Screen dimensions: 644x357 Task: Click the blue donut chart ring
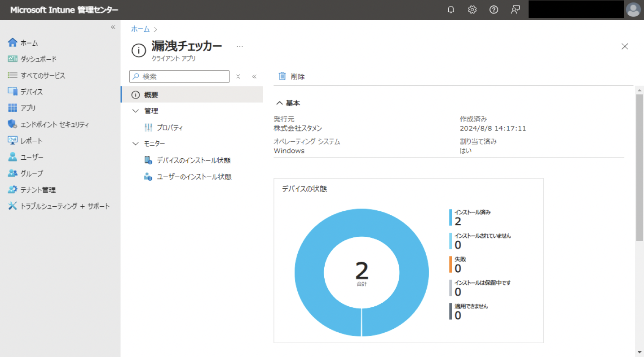[x=310, y=274]
